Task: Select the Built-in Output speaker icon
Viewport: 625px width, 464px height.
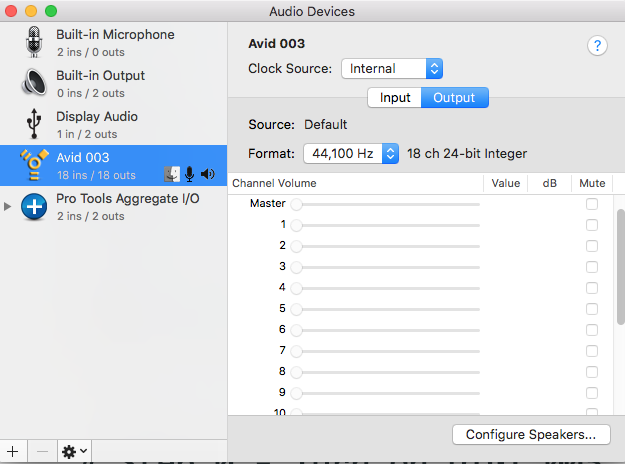Action: (34, 83)
